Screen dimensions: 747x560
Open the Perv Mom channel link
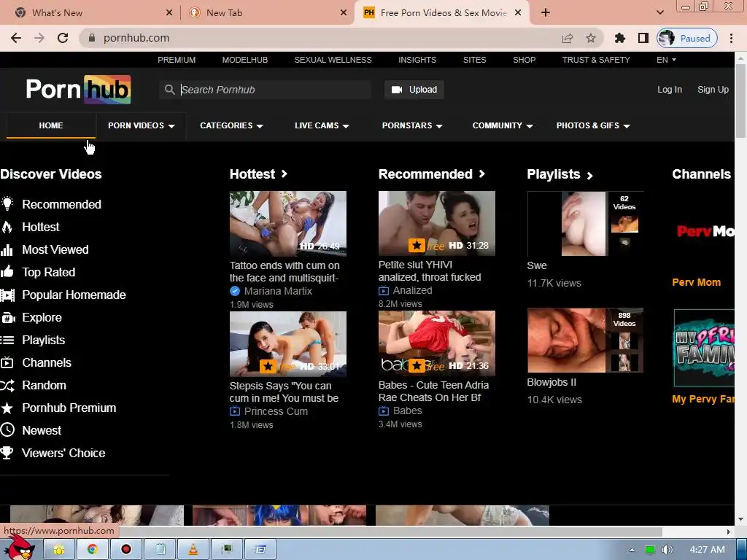click(696, 282)
